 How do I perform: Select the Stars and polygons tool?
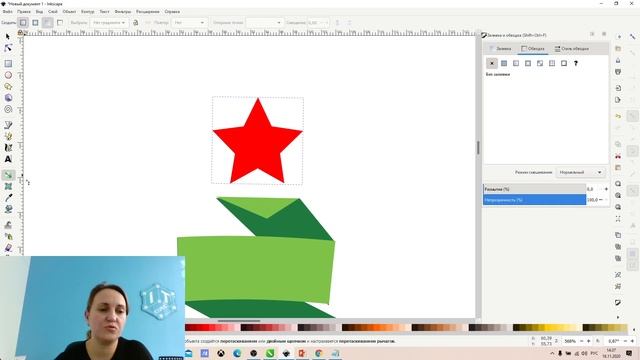point(8,87)
